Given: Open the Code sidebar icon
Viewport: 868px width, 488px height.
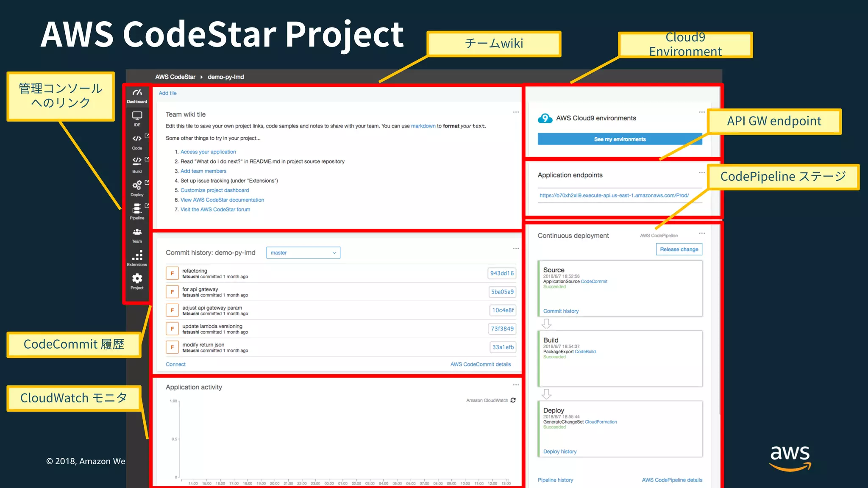Looking at the screenshot, I should pos(137,139).
